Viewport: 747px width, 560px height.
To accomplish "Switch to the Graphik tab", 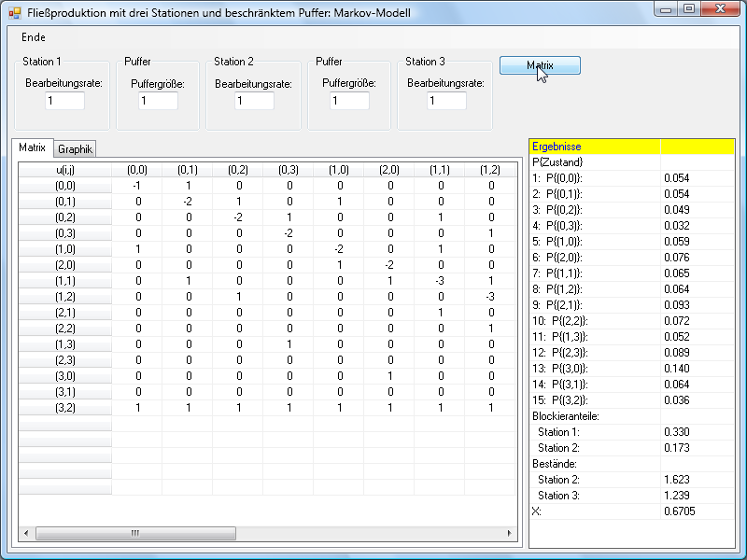I will [x=75, y=149].
